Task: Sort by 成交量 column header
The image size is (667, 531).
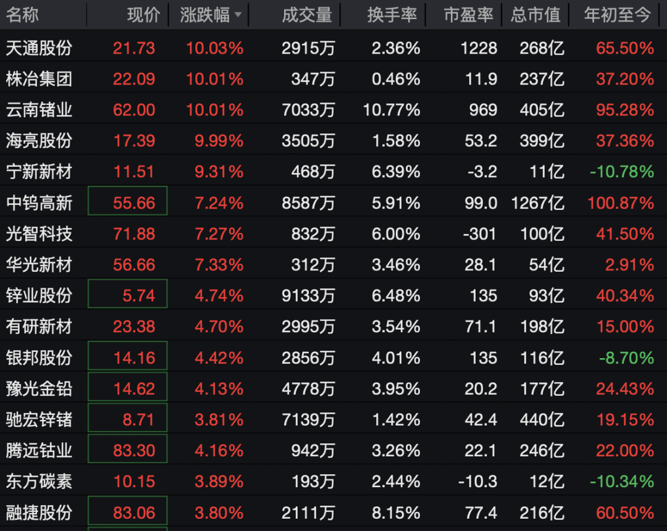Action: (x=307, y=15)
